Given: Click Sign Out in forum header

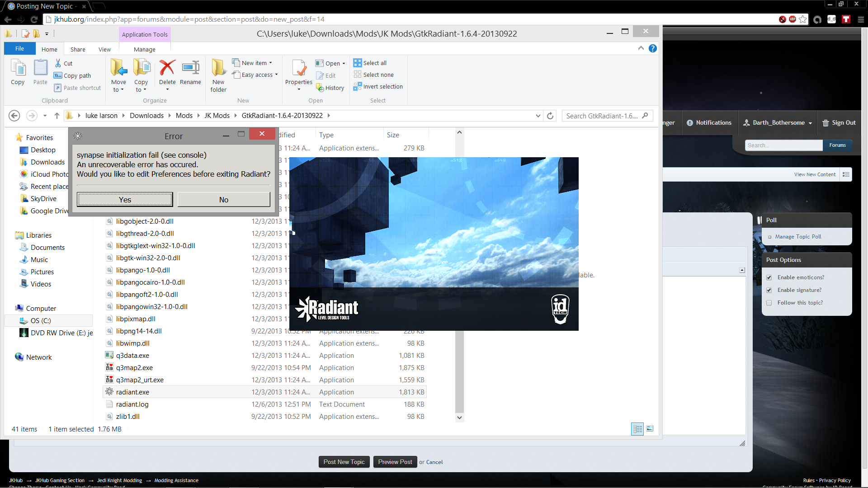Looking at the screenshot, I should pyautogui.click(x=839, y=123).
